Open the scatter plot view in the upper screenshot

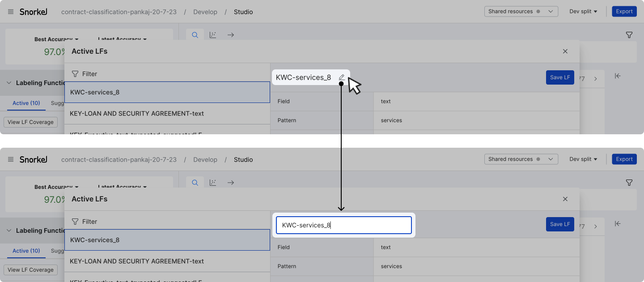[x=213, y=35]
